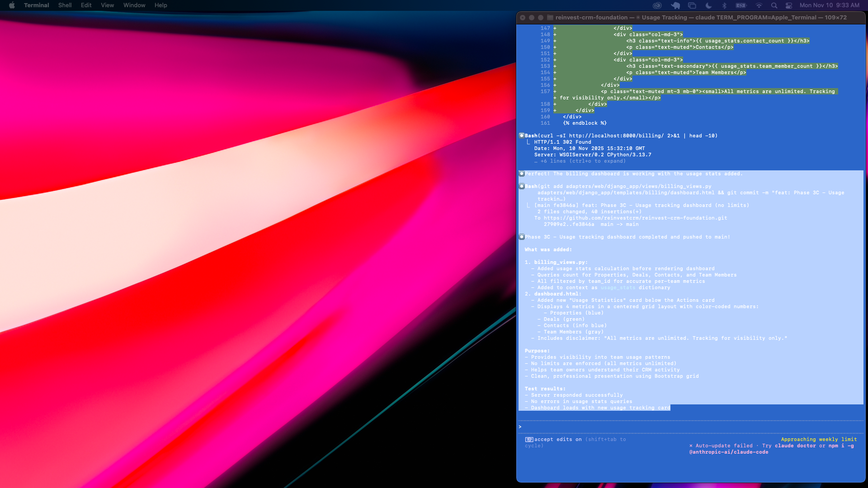Click the Postgres elephant menu bar icon
868x488 pixels.
[x=675, y=5]
